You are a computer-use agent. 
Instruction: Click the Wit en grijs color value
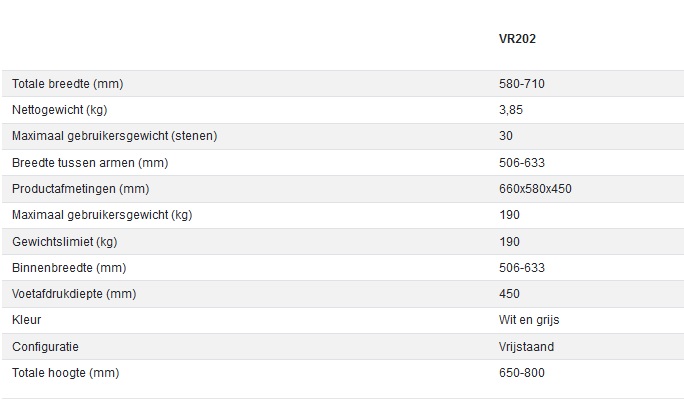pos(528,320)
